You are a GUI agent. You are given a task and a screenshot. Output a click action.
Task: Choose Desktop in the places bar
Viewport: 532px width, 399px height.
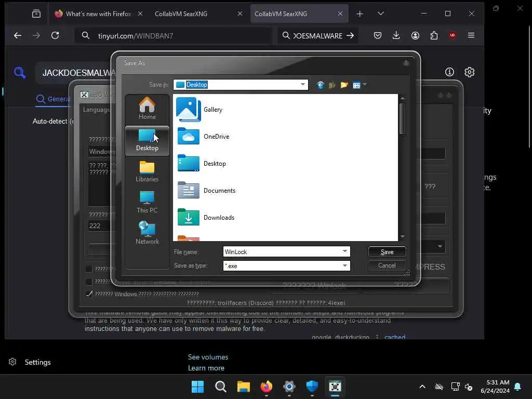[x=147, y=141]
